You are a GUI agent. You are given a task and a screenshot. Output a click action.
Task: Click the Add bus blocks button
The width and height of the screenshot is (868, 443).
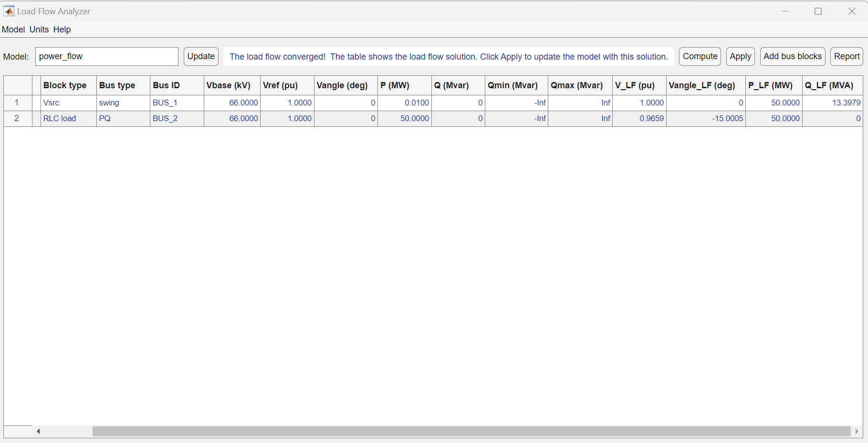point(792,56)
